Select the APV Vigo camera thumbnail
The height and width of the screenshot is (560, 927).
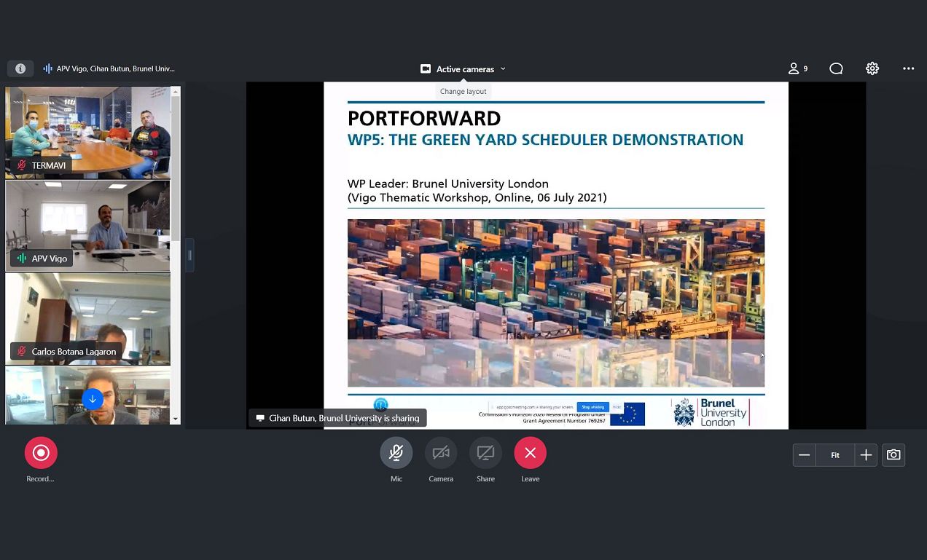[87, 226]
